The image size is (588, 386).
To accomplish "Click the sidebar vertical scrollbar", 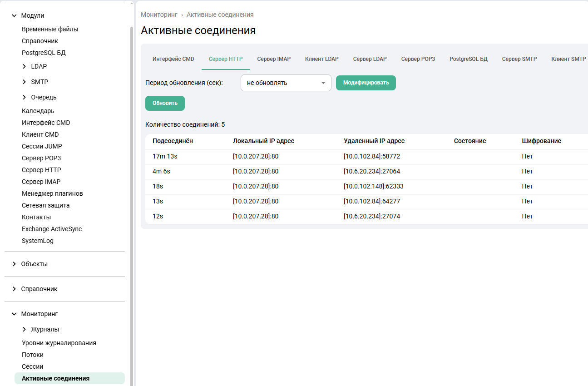I will (132, 182).
